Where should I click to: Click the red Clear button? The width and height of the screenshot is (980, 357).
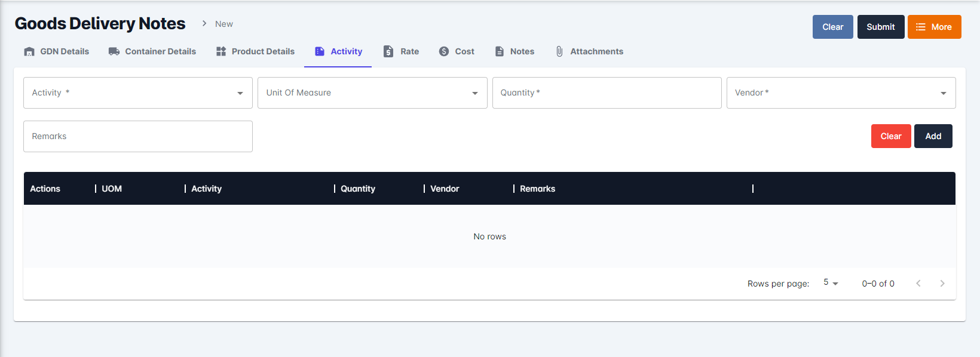pos(890,136)
